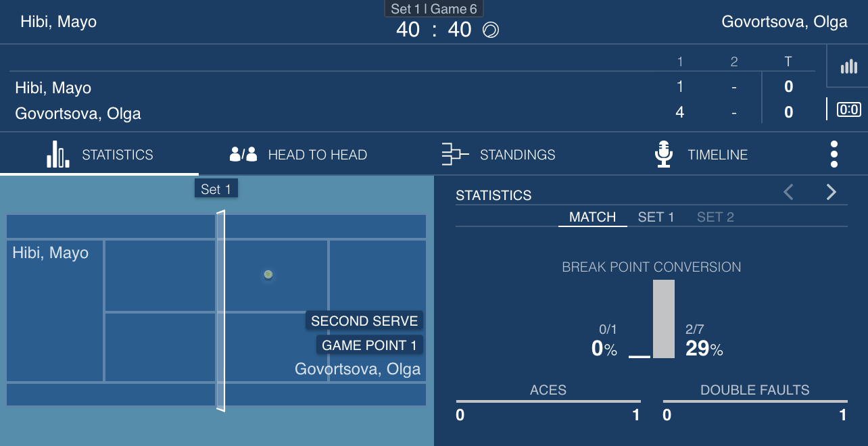This screenshot has width=868, height=446.
Task: Click the ball on the court
Action: (x=268, y=274)
